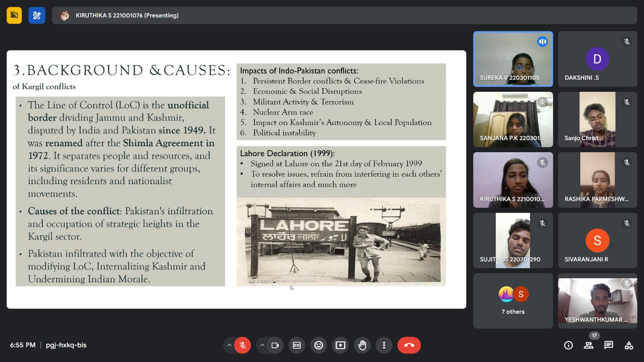Click the 6:55 PM meeting time
Viewport: 644px width, 362px height.
click(x=23, y=345)
